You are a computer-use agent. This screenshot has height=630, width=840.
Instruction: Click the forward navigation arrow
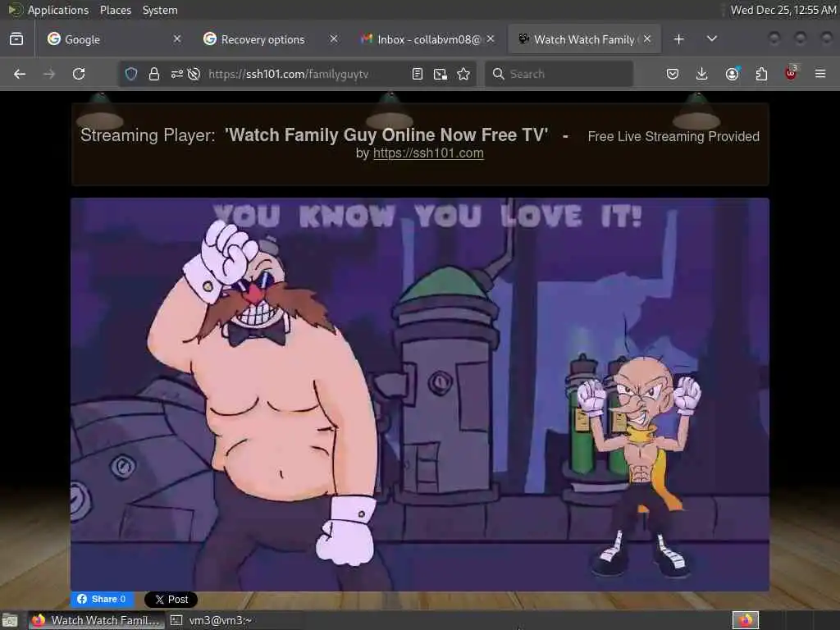(x=49, y=74)
